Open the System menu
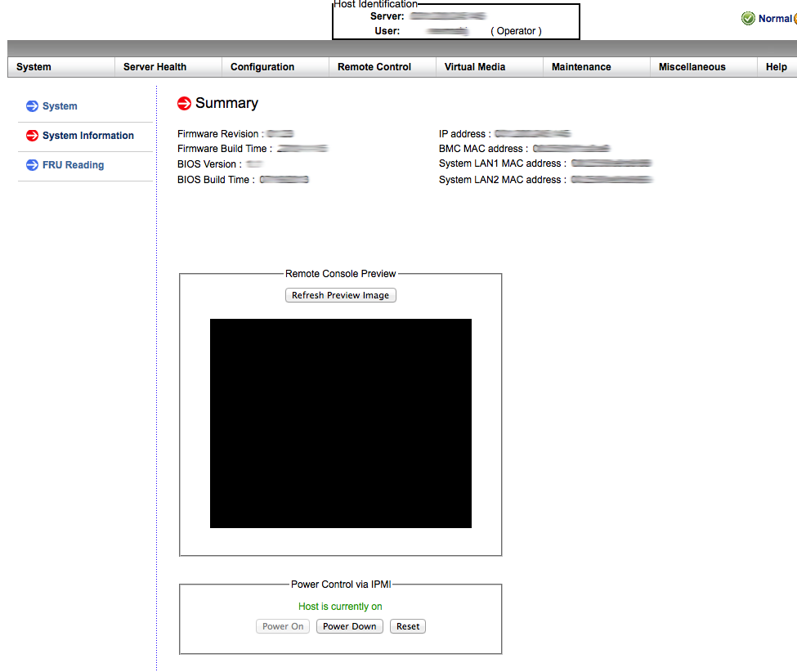This screenshot has height=672, width=797. (34, 67)
